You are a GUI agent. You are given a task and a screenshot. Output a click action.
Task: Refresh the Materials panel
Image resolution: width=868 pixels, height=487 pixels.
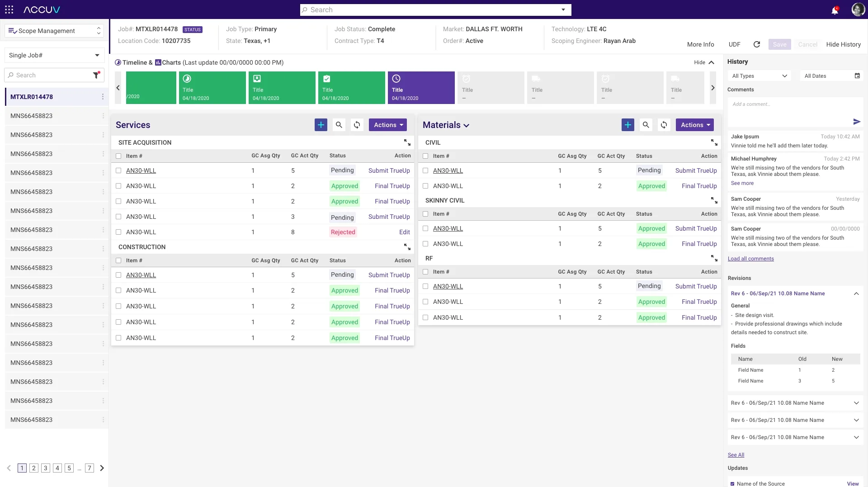coord(664,125)
